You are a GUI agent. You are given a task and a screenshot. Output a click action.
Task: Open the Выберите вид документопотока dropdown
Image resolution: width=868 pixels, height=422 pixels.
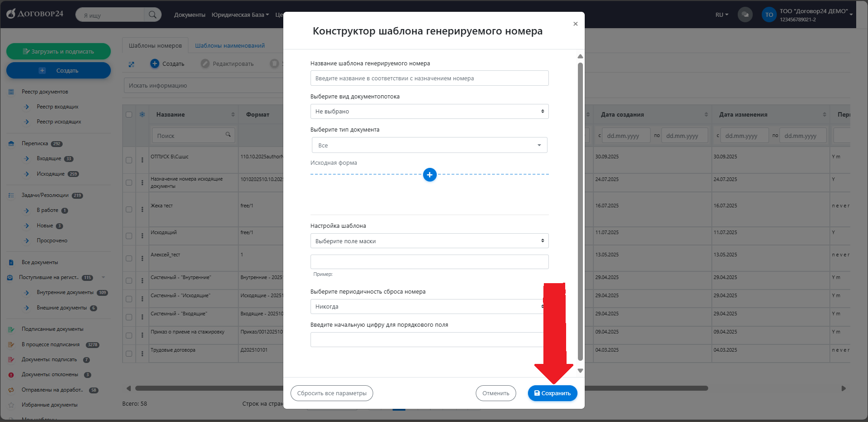coord(429,112)
